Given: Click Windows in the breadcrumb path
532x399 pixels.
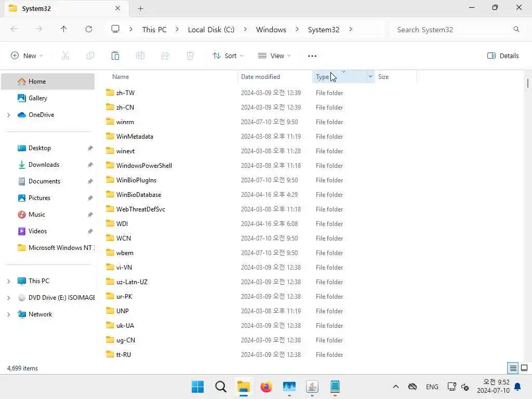Looking at the screenshot, I should point(271,30).
